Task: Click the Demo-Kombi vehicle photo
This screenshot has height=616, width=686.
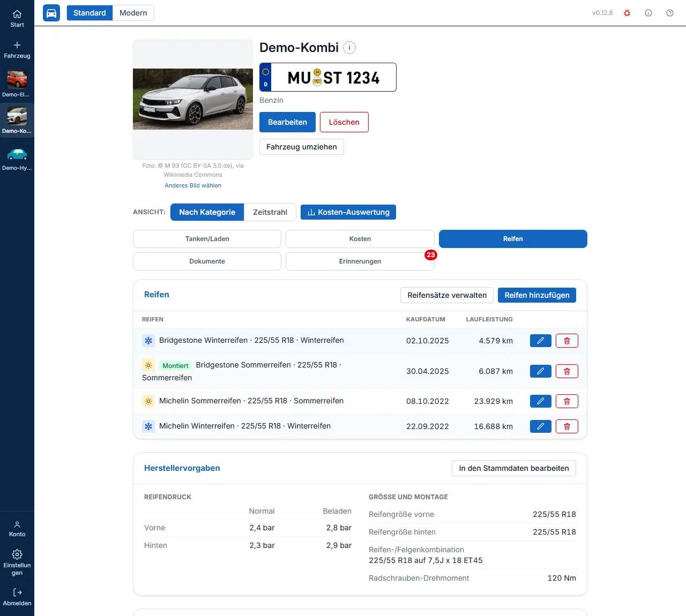Action: [193, 99]
